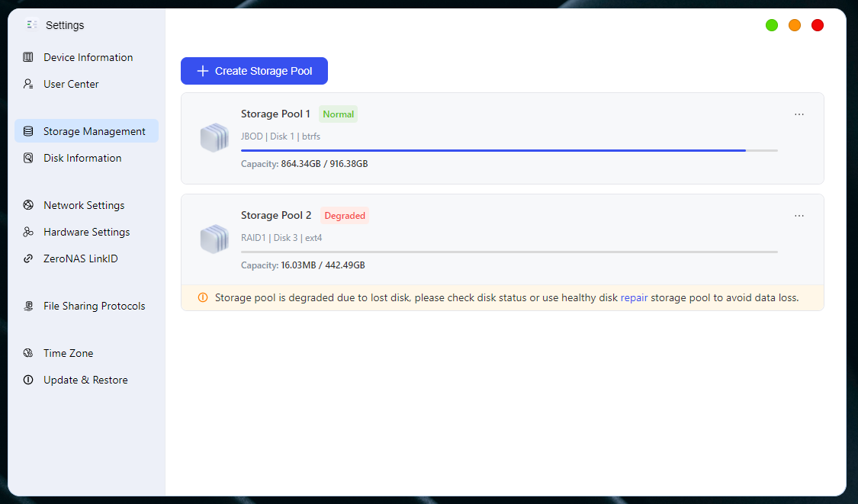Click Create Storage Pool button
The image size is (858, 504).
pyautogui.click(x=255, y=71)
